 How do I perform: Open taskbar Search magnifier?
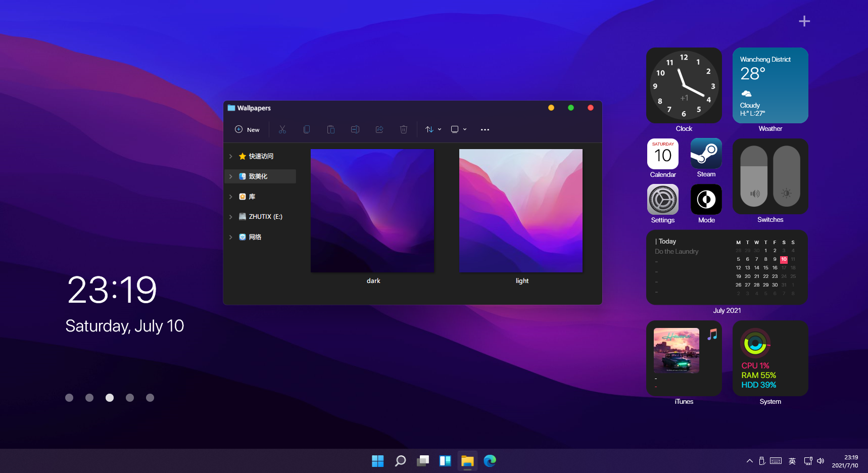pos(400,461)
